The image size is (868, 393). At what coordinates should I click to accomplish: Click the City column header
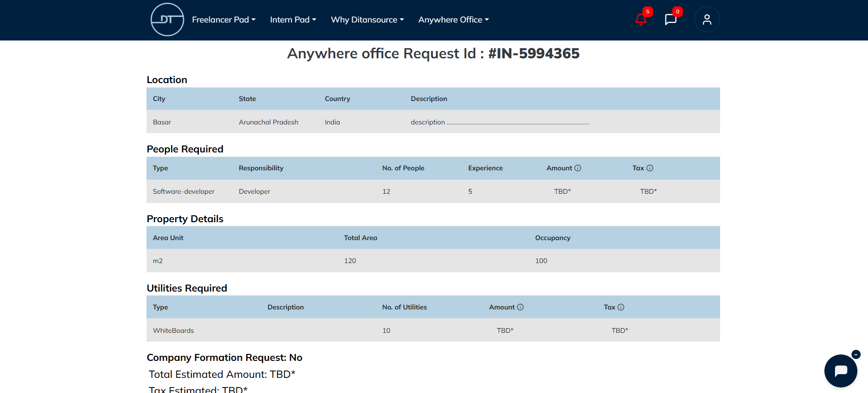[x=159, y=99]
